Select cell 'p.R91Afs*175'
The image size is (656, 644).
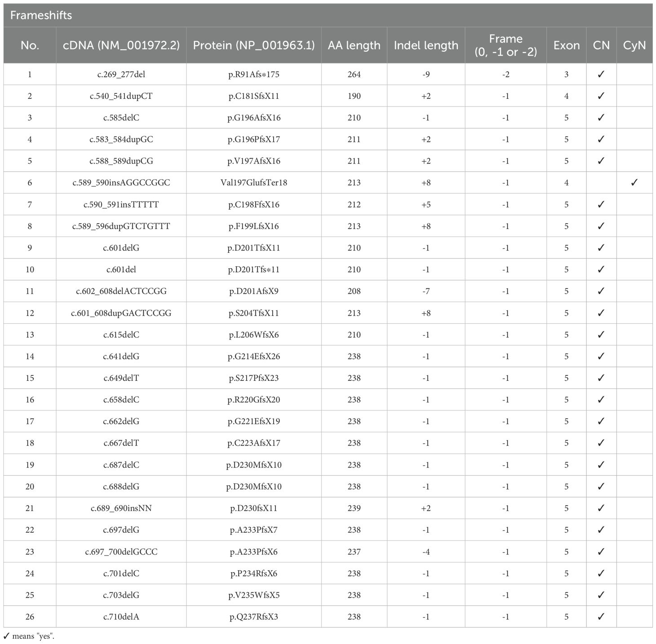[254, 75]
